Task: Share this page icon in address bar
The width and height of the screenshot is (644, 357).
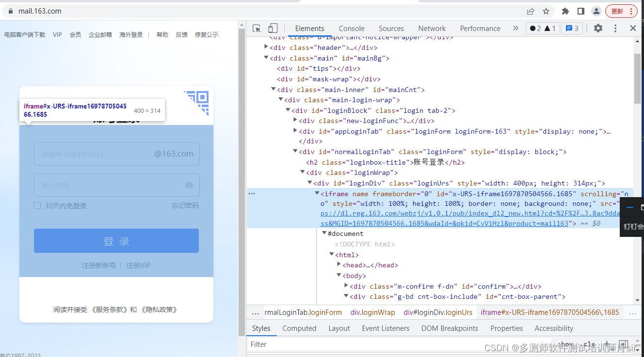Action: point(531,11)
